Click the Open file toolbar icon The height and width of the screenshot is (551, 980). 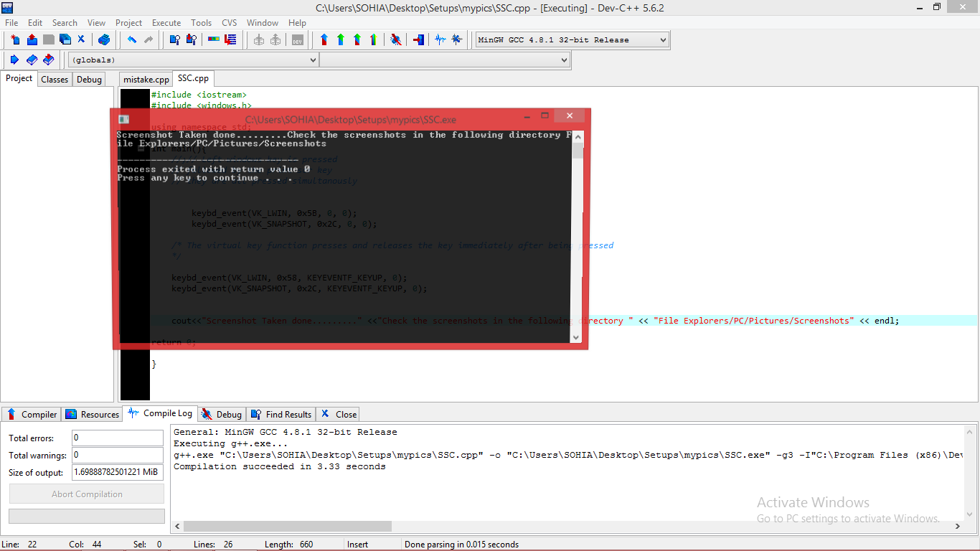click(x=32, y=39)
